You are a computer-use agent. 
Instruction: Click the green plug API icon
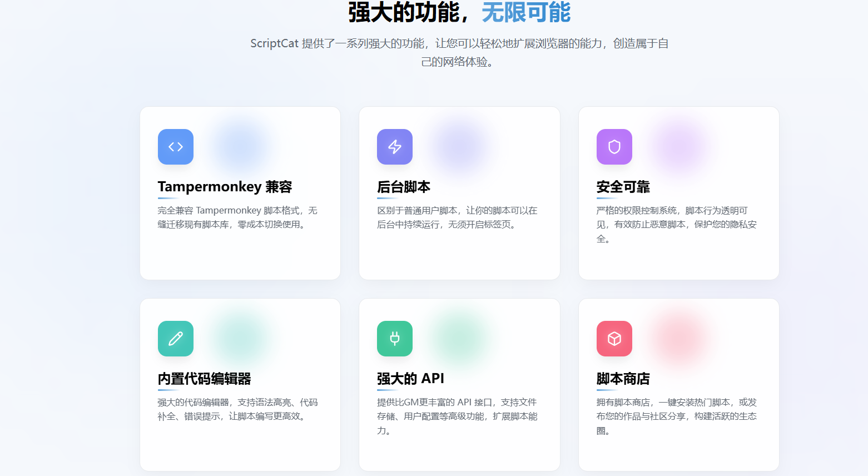395,339
